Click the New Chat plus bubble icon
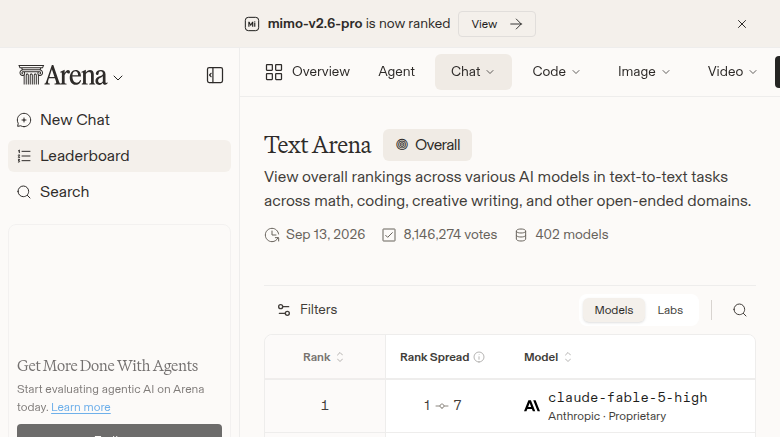 tap(24, 120)
